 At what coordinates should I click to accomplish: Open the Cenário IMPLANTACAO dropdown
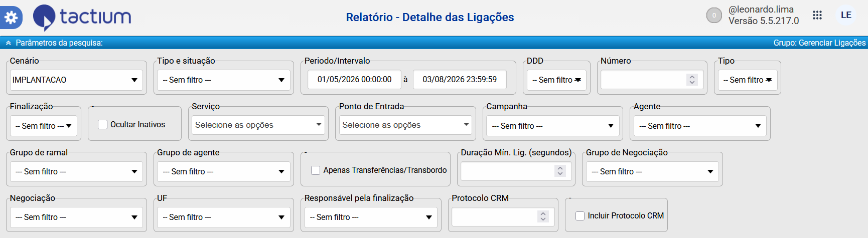click(x=76, y=80)
